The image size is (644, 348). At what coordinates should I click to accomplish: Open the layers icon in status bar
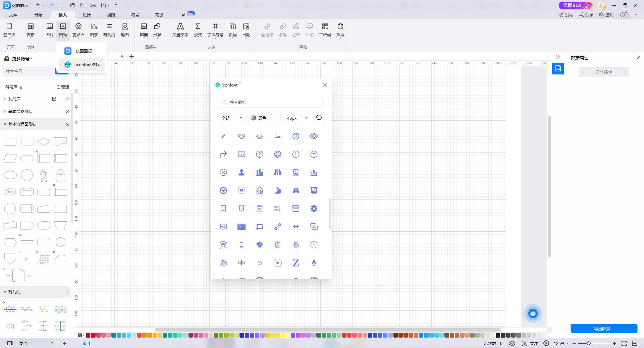[x=512, y=343]
